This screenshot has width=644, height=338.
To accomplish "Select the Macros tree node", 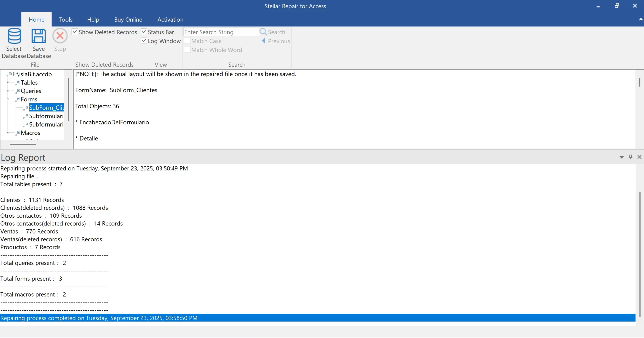I will click(30, 133).
